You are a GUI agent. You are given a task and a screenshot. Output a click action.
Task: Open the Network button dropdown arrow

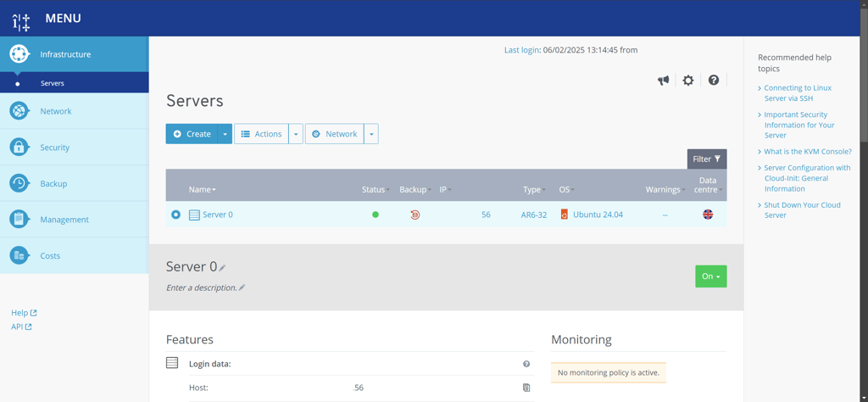[371, 134]
